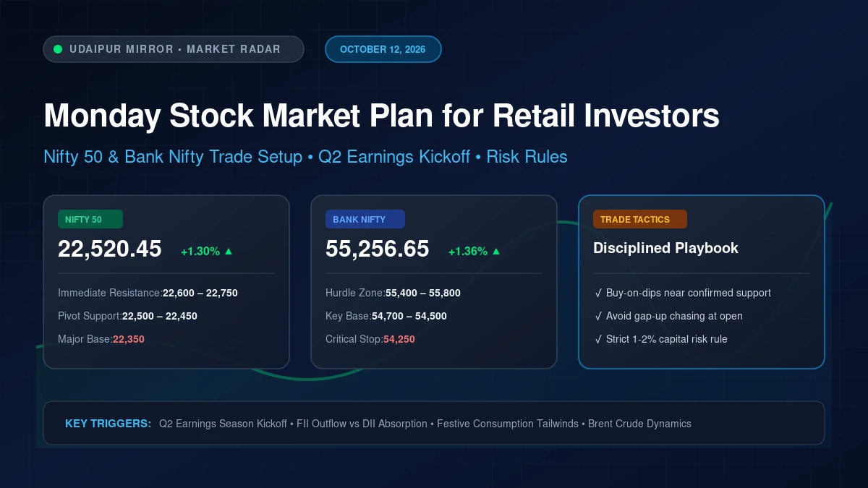Click the Disciplined Playbook heading
Image resolution: width=868 pixels, height=488 pixels.
pyautogui.click(x=665, y=248)
